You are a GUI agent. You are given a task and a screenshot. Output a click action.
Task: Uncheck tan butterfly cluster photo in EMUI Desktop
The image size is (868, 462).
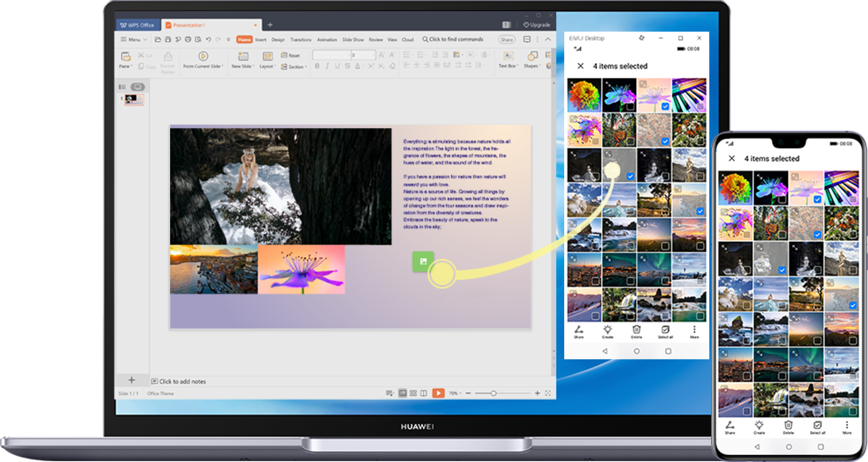[x=665, y=141]
